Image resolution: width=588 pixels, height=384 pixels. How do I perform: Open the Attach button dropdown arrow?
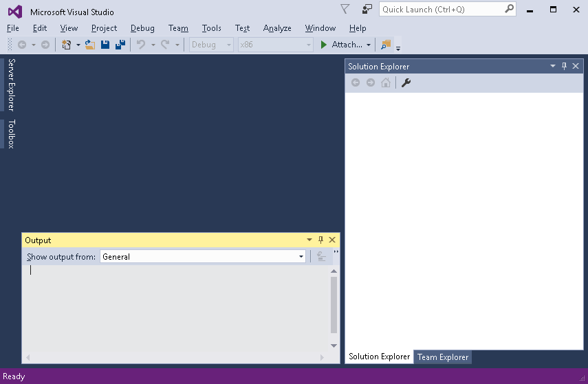point(369,45)
